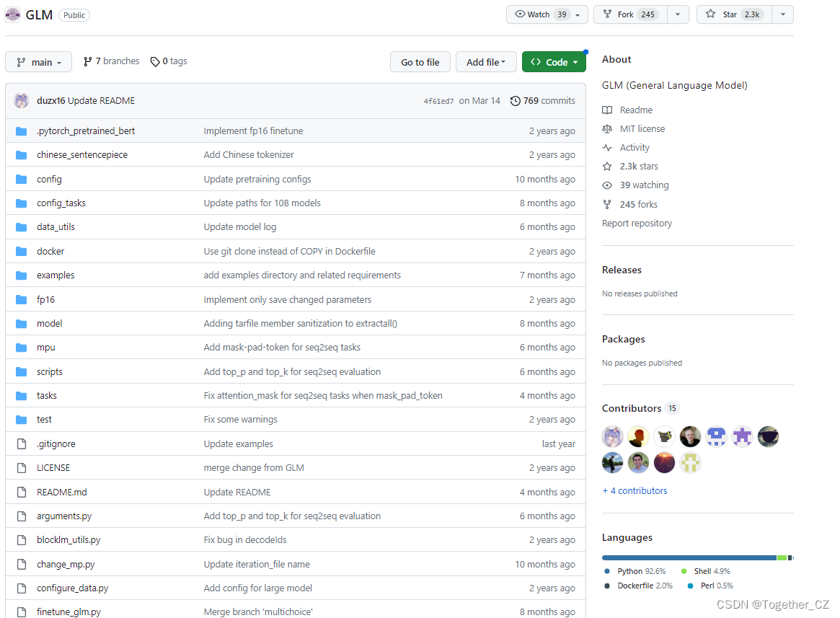
Task: Click the Report repository link
Action: [x=637, y=223]
